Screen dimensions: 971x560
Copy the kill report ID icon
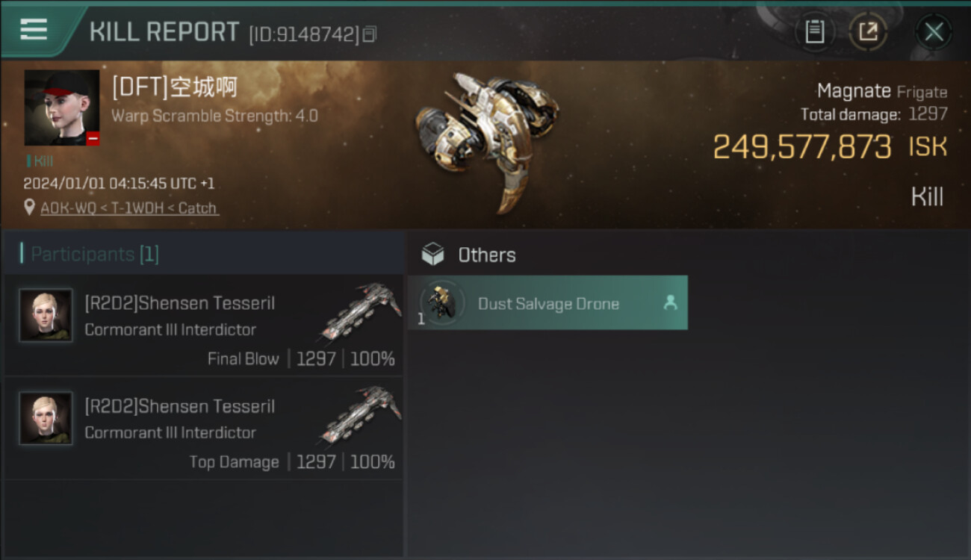pos(370,34)
